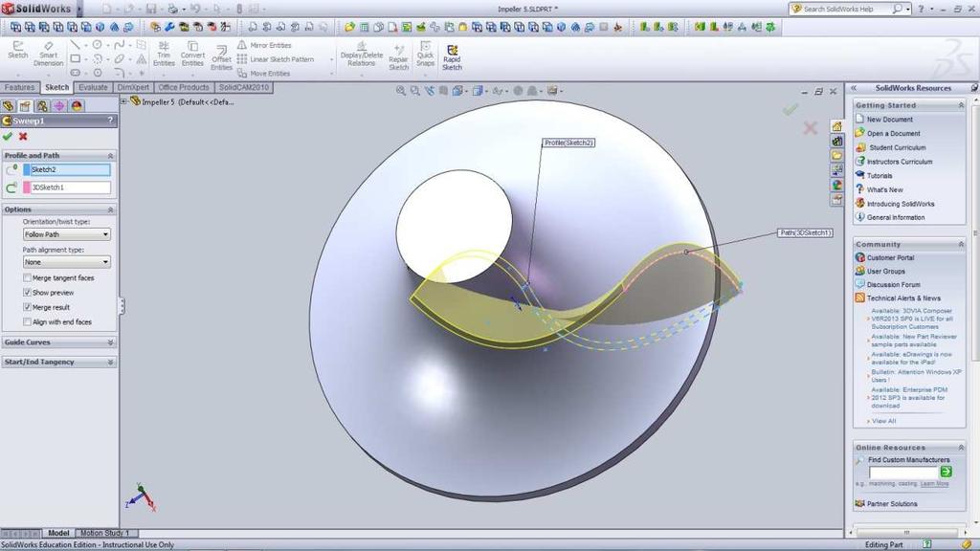Select the Sketch2 profile selection box

point(70,169)
